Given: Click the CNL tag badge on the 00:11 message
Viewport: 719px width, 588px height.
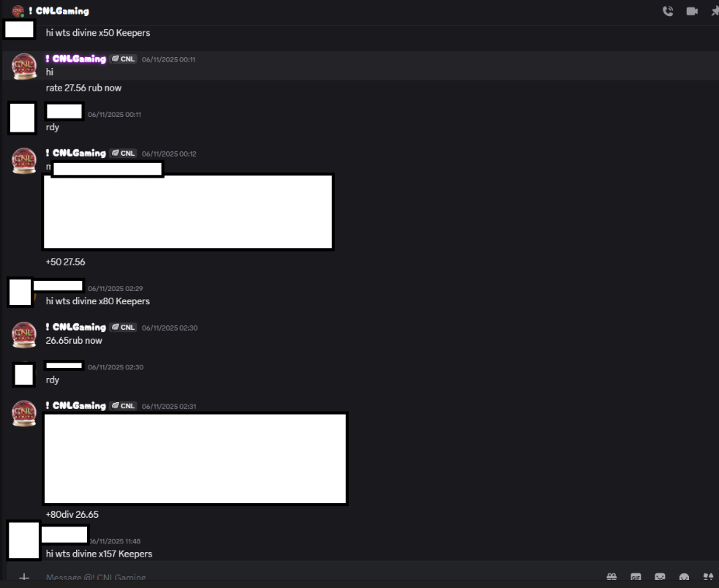Looking at the screenshot, I should point(124,59).
